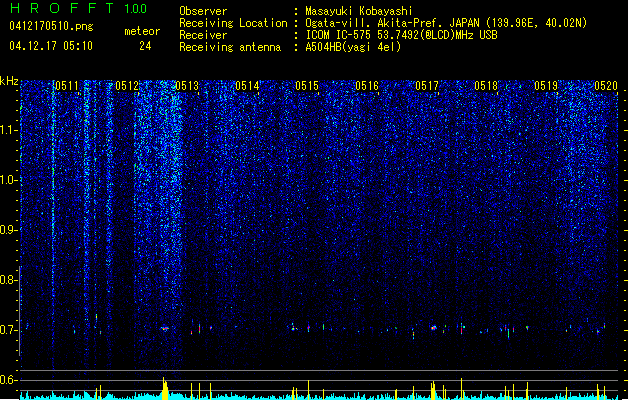This screenshot has width=629, height=400.
Task: Click the 0512 time marker
Action: pyautogui.click(x=127, y=86)
